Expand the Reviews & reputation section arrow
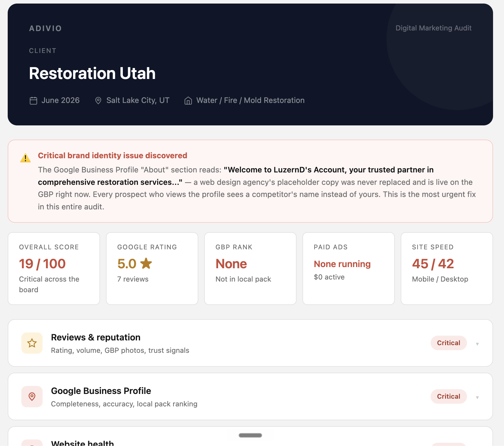 tap(477, 344)
